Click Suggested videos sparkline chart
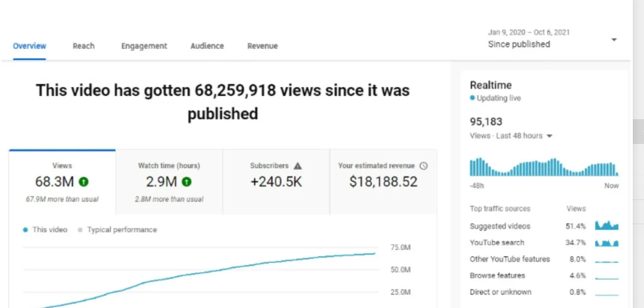This screenshot has height=308, width=644. (606, 226)
